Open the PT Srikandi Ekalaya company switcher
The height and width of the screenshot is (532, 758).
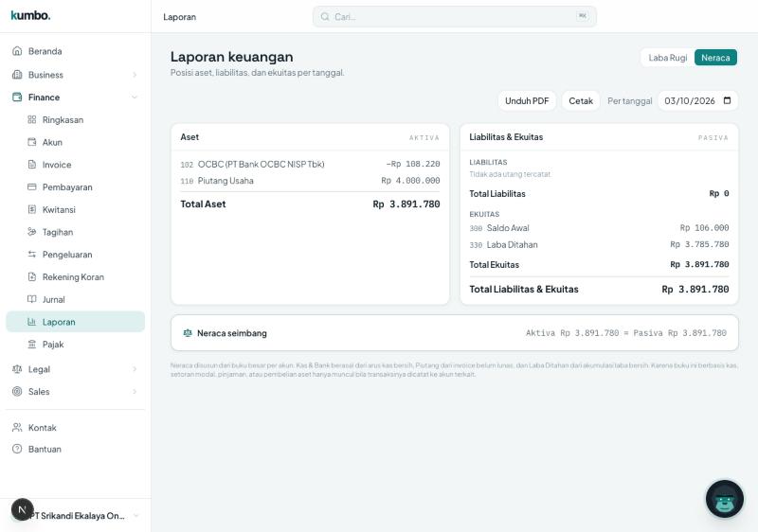point(76,515)
